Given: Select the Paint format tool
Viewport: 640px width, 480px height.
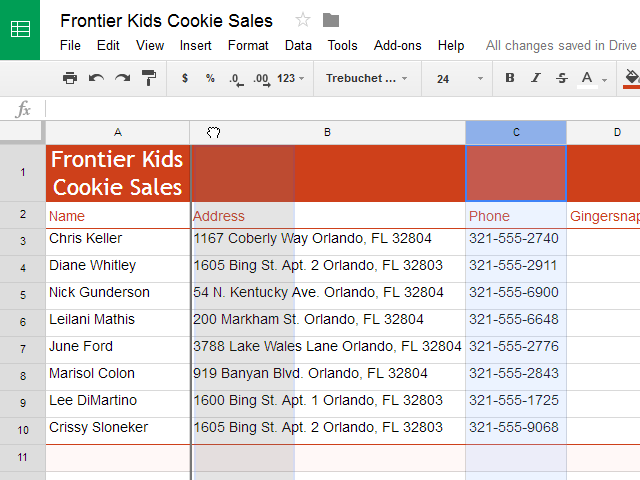Looking at the screenshot, I should (x=149, y=78).
